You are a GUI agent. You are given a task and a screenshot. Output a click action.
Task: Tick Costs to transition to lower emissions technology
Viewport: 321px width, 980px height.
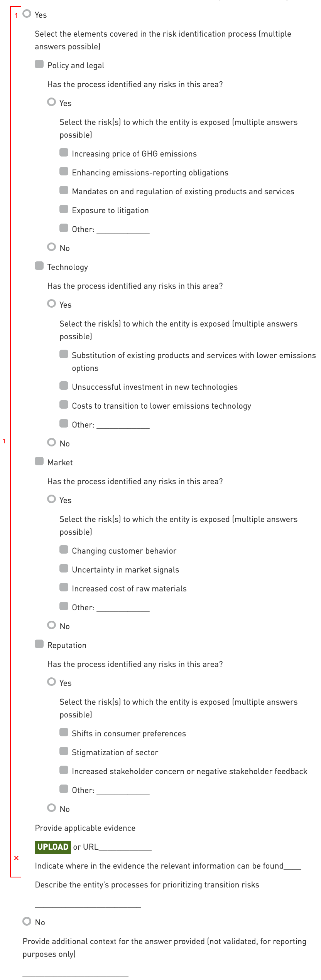[64, 405]
